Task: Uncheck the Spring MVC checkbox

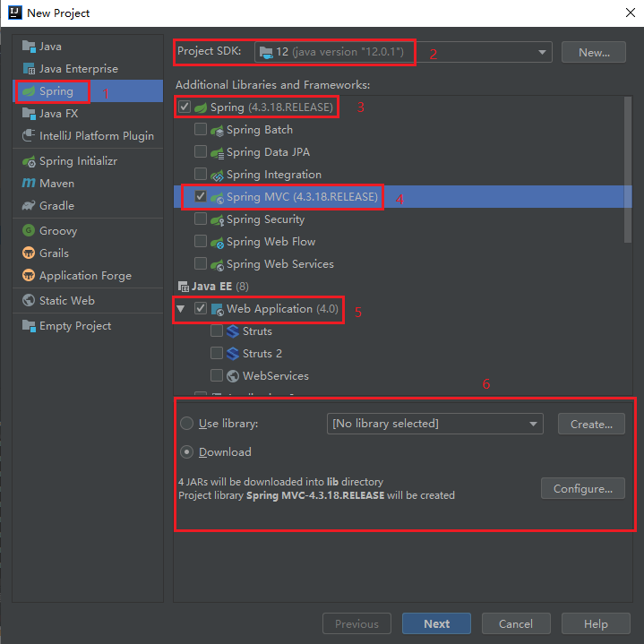Action: (x=201, y=196)
